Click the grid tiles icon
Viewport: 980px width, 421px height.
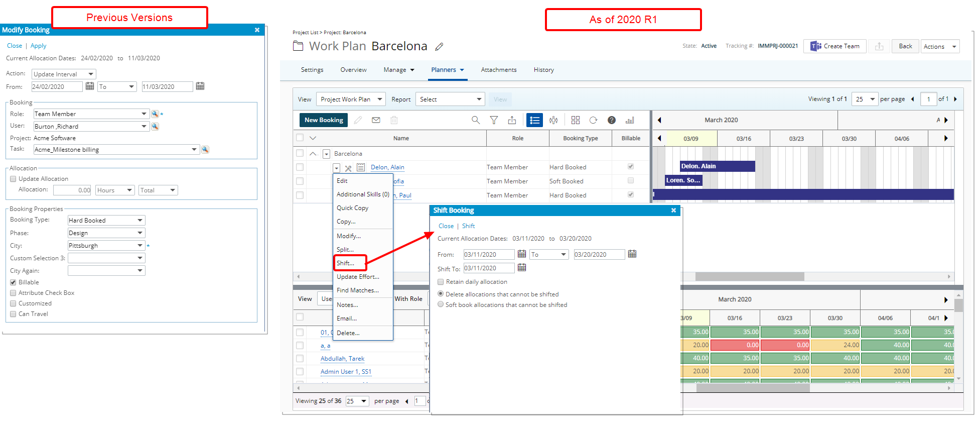click(576, 120)
